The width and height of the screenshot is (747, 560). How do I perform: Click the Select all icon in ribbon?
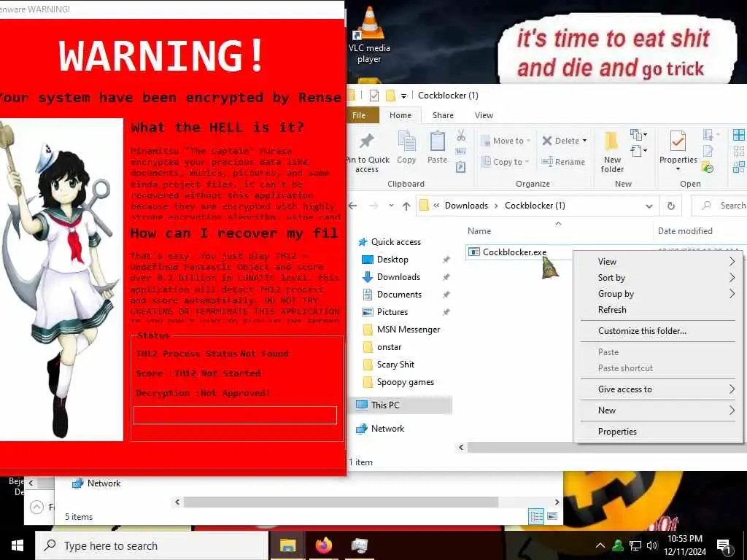tap(739, 135)
